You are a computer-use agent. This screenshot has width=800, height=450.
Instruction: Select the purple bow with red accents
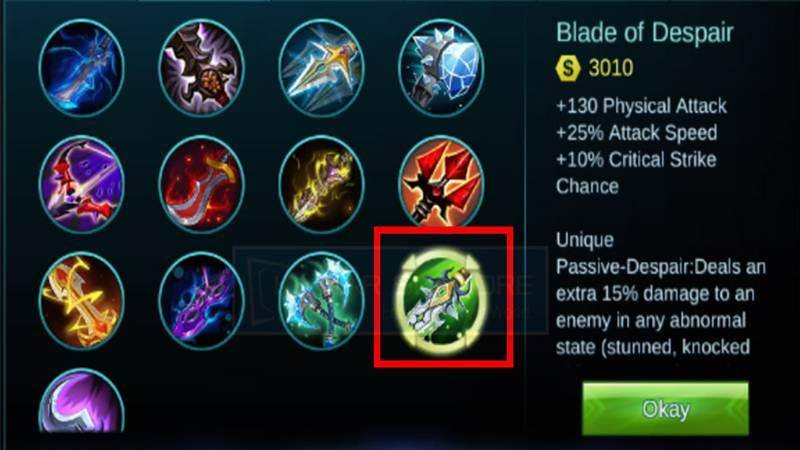(x=82, y=184)
